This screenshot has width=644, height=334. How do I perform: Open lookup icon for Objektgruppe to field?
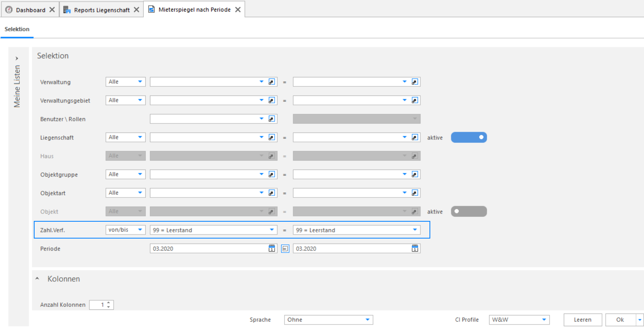coord(415,174)
